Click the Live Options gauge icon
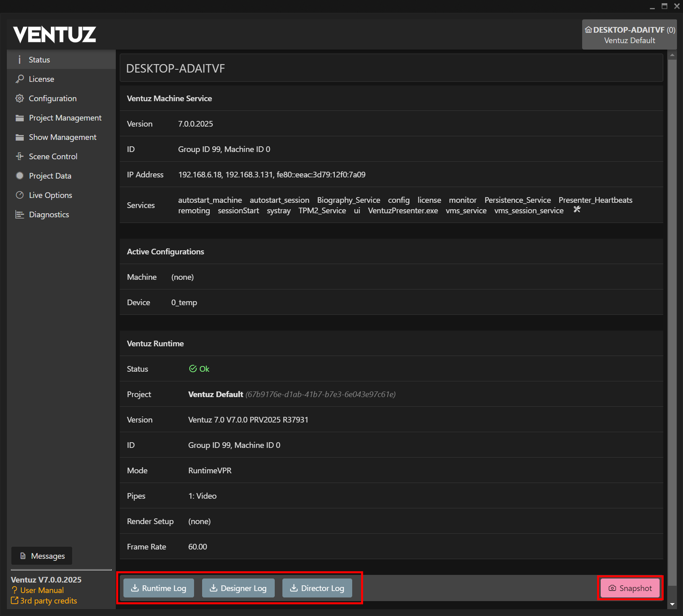 click(x=19, y=195)
